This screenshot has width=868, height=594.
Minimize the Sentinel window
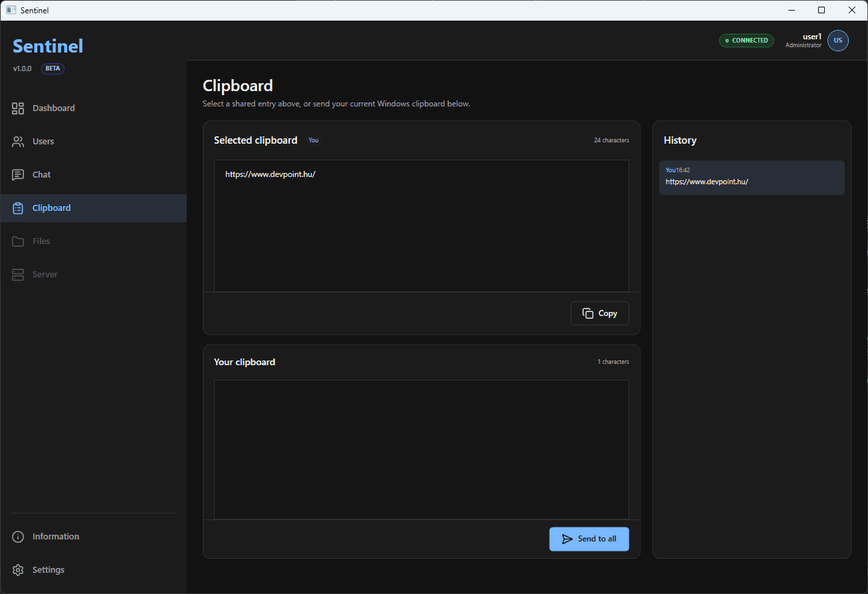tap(791, 10)
